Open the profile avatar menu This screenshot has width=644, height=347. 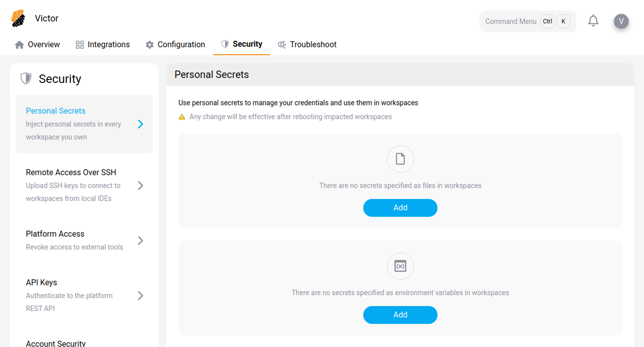[621, 21]
